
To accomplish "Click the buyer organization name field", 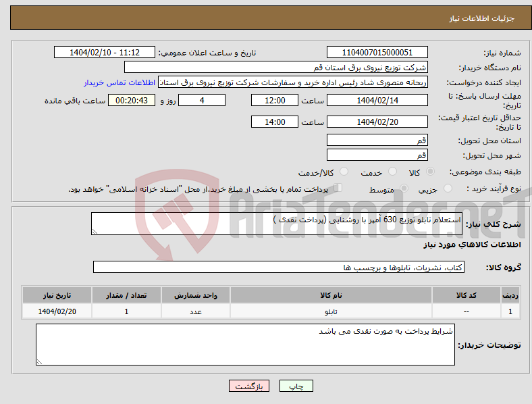I will (x=276, y=67).
